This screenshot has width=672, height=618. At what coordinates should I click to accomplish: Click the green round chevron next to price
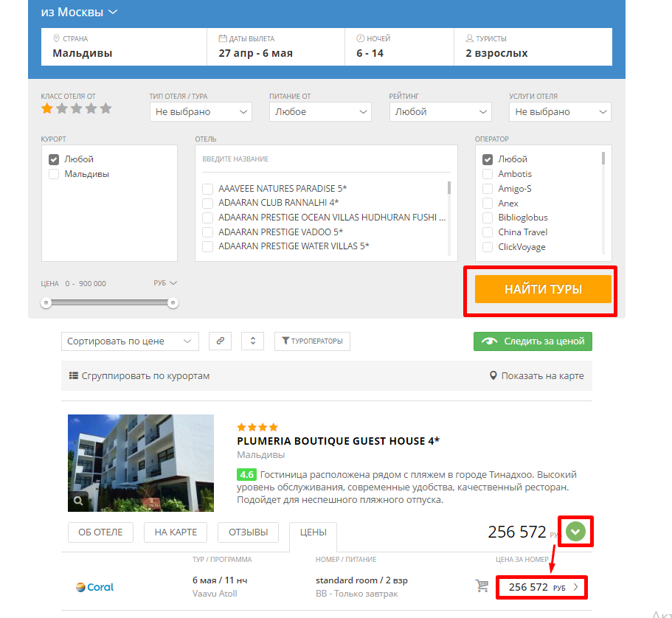coord(575,532)
